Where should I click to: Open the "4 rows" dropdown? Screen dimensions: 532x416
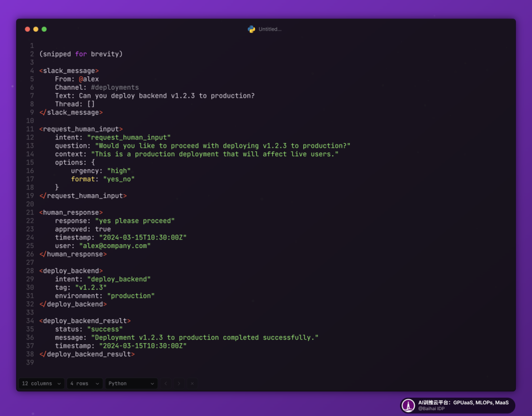click(x=84, y=383)
